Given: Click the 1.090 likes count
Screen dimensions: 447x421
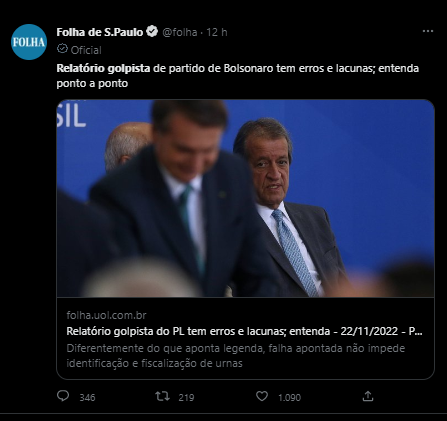Looking at the screenshot, I should [289, 397].
